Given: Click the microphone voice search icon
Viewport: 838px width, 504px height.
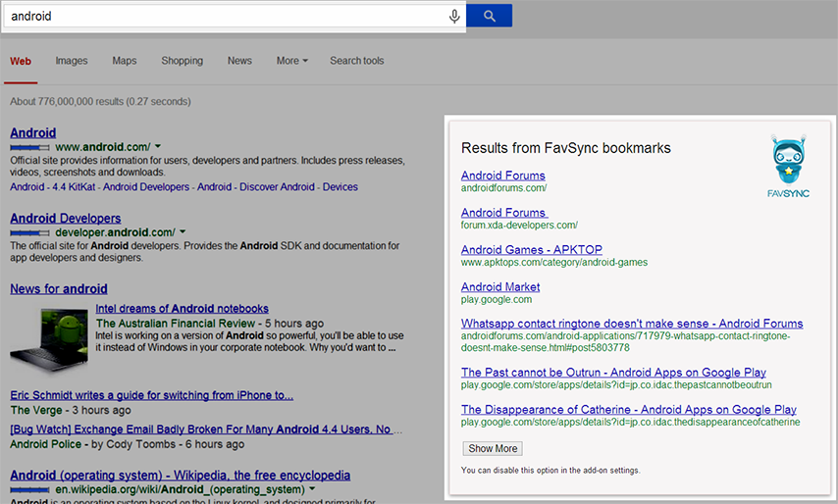Looking at the screenshot, I should (453, 17).
